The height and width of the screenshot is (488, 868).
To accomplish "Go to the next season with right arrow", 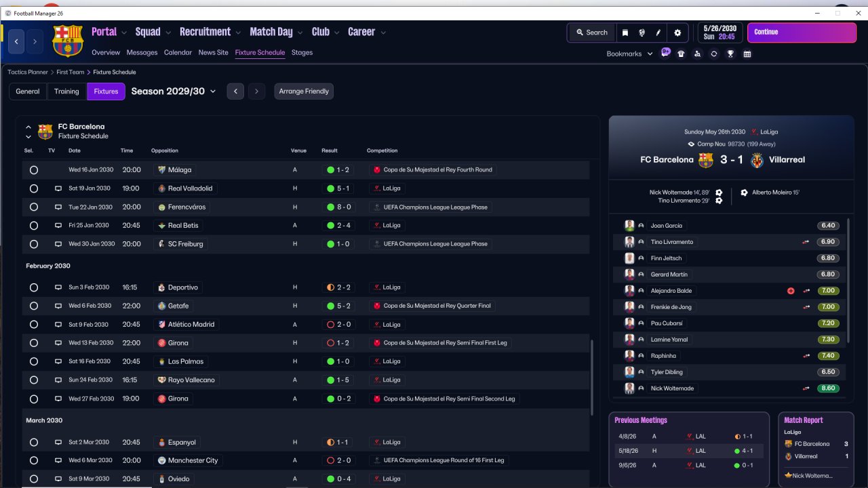I will tap(256, 91).
